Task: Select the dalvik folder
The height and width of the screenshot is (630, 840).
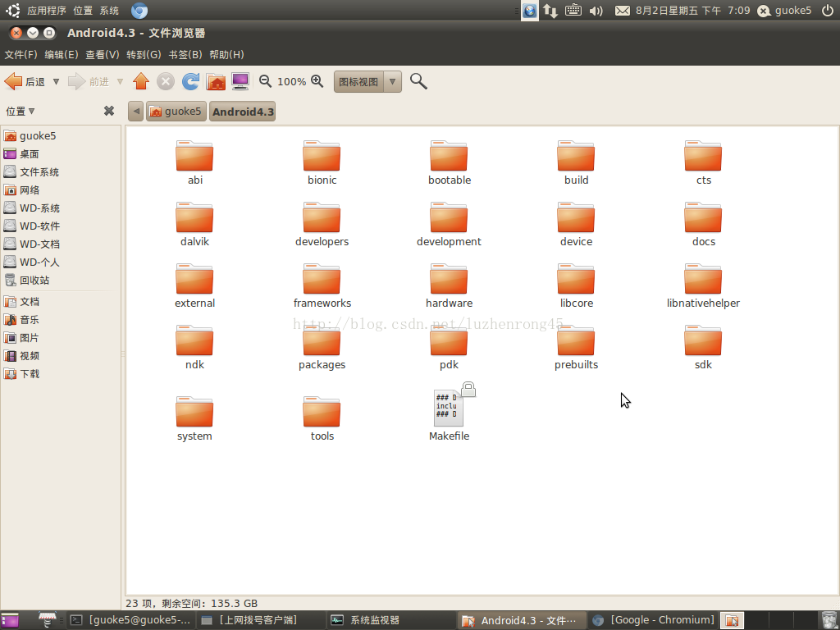Action: click(194, 225)
